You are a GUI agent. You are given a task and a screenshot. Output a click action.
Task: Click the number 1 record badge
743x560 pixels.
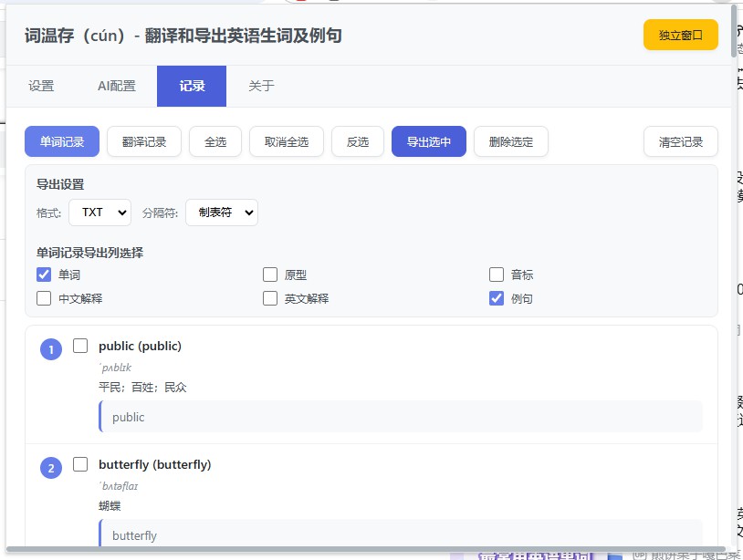pos(51,350)
